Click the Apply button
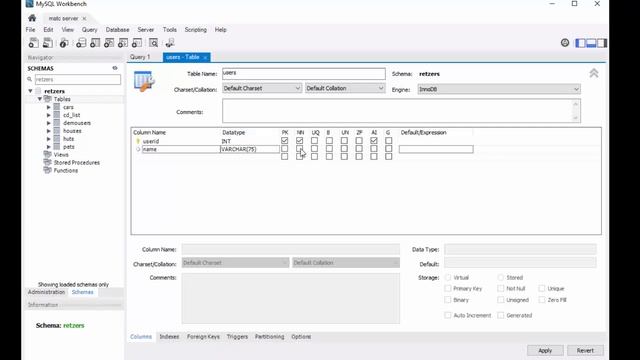The image size is (640, 360). point(545,350)
